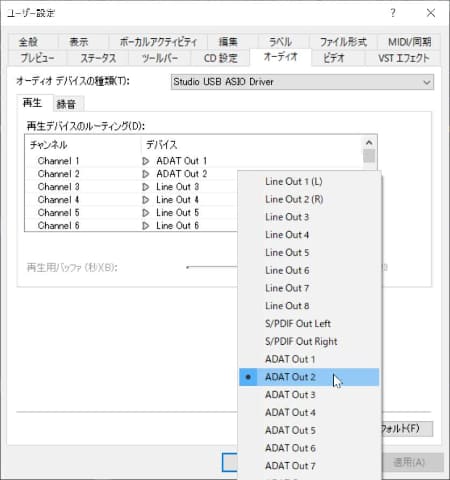This screenshot has height=480, width=450.
Task: Choose Line Out 1 (L) from menu
Action: click(x=309, y=182)
